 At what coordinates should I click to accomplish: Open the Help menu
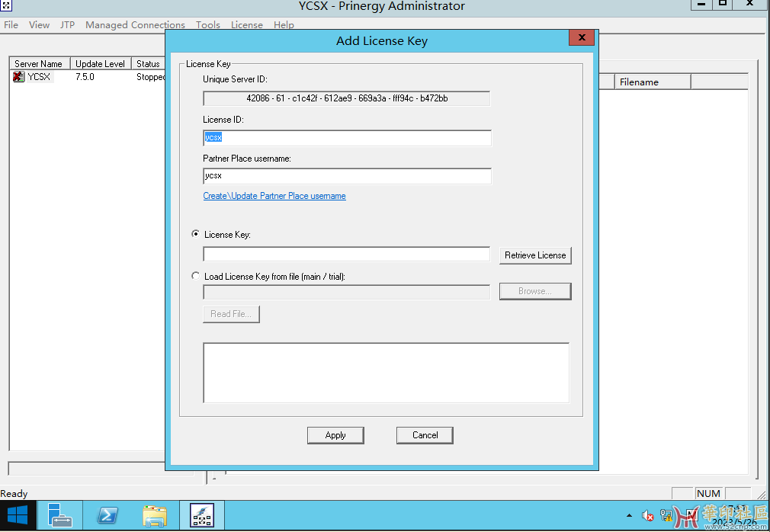[x=284, y=24]
